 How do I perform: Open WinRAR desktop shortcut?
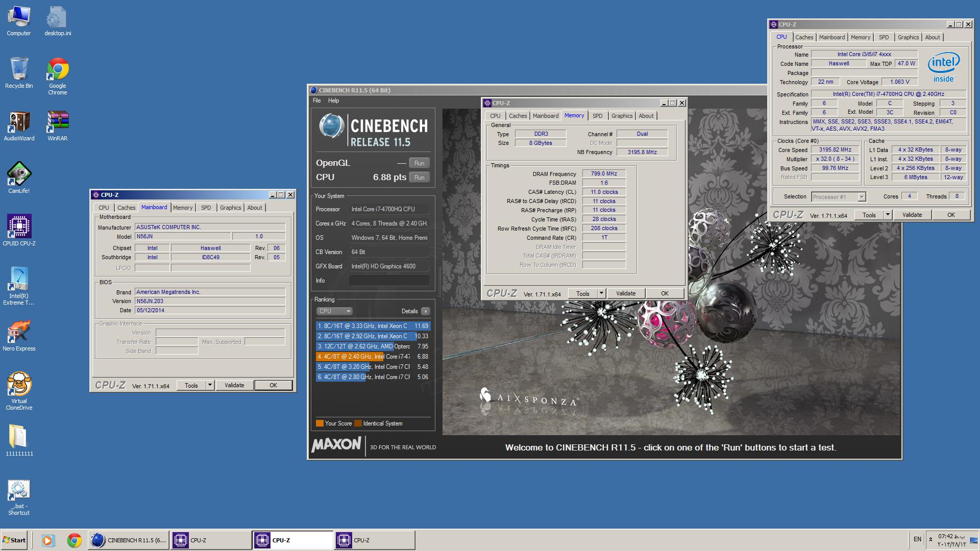[58, 126]
